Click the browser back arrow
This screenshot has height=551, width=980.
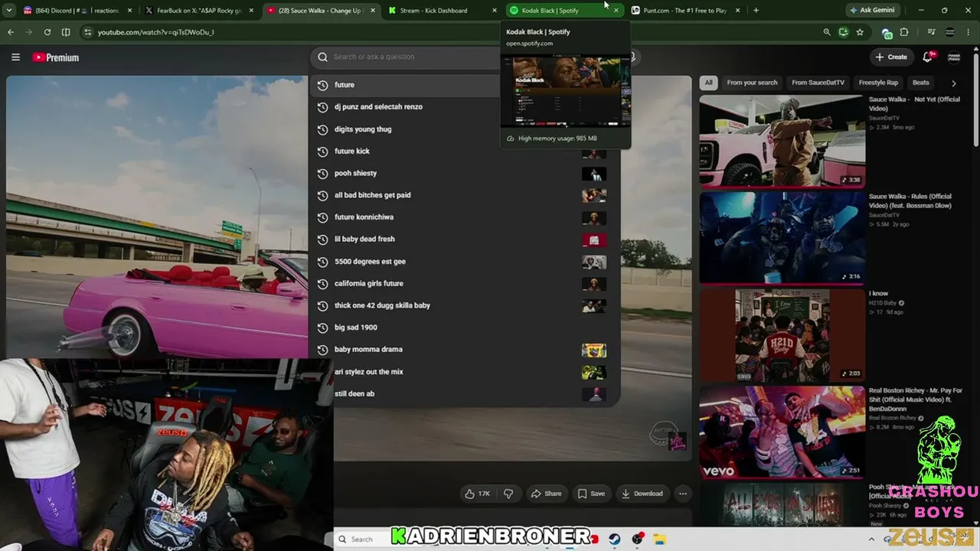[x=11, y=32]
